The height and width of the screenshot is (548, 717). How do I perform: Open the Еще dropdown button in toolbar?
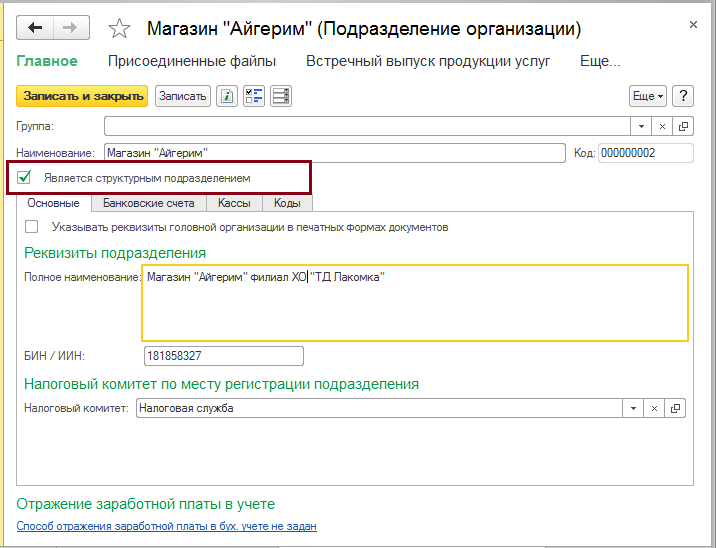648,96
